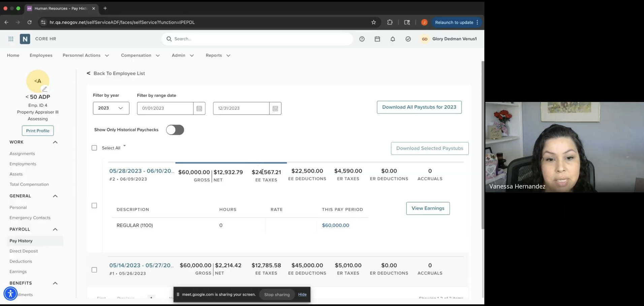Bookmark this page with star icon

(x=374, y=22)
